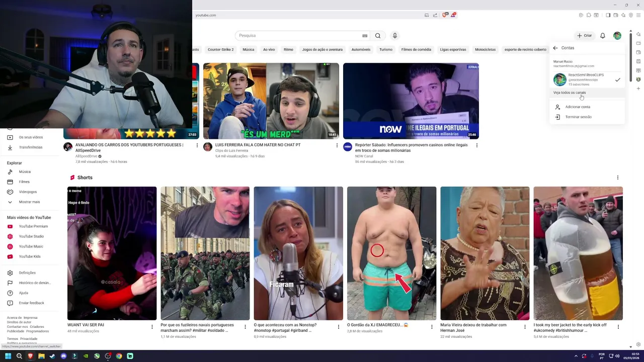
Task: Open Música under Explorar
Action: pyautogui.click(x=25, y=172)
